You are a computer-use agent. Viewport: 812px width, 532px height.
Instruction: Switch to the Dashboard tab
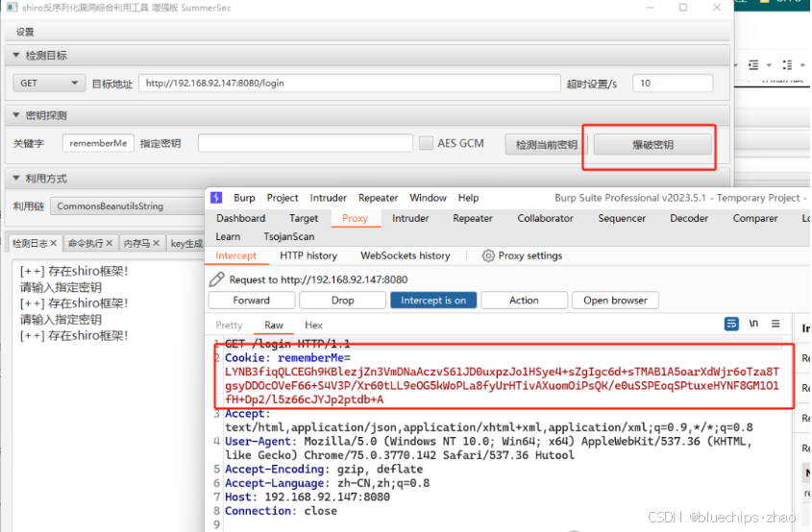tap(241, 218)
